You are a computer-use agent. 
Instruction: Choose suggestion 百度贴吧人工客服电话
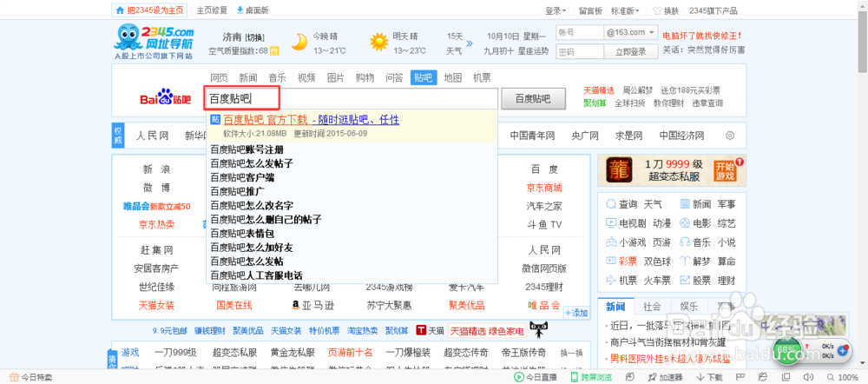pos(256,275)
